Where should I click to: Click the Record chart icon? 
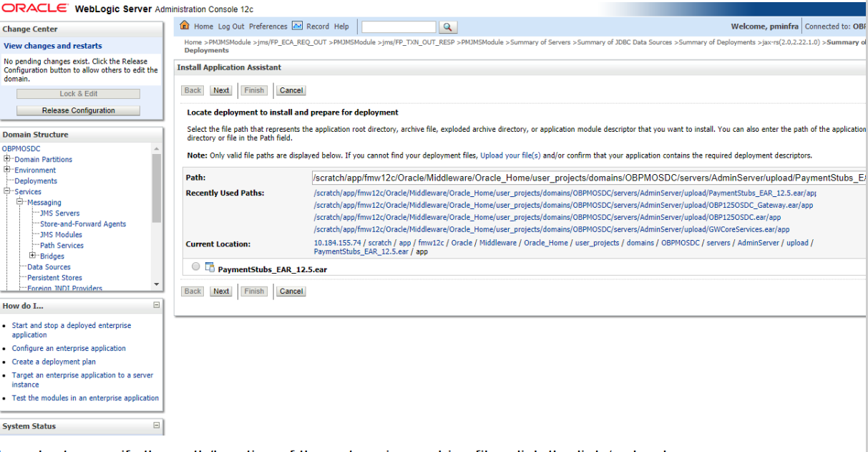coord(297,26)
